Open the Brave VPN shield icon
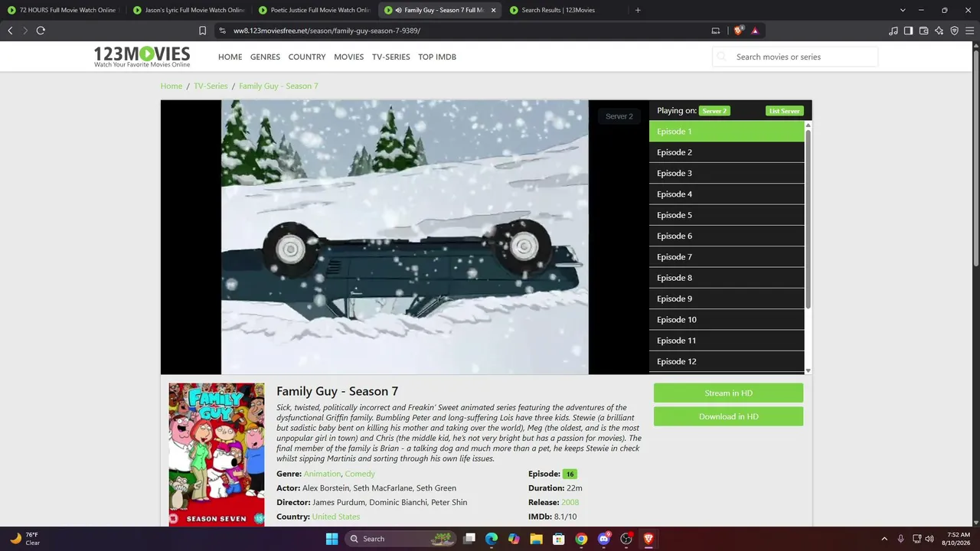980x551 pixels. (x=954, y=31)
